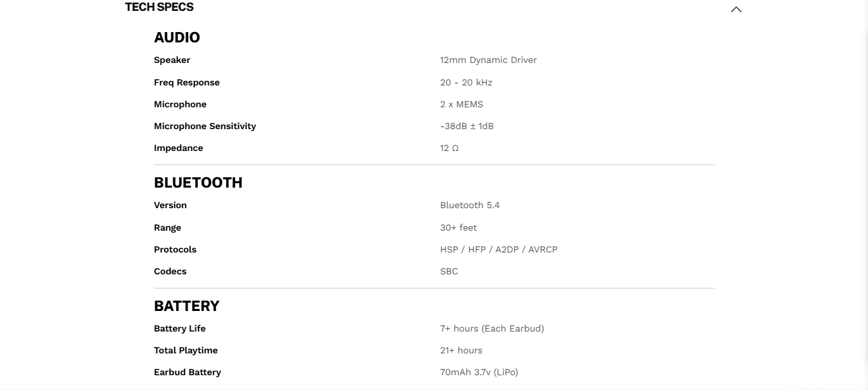The width and height of the screenshot is (868, 390).
Task: Select the Battery Life label
Action: (x=180, y=328)
